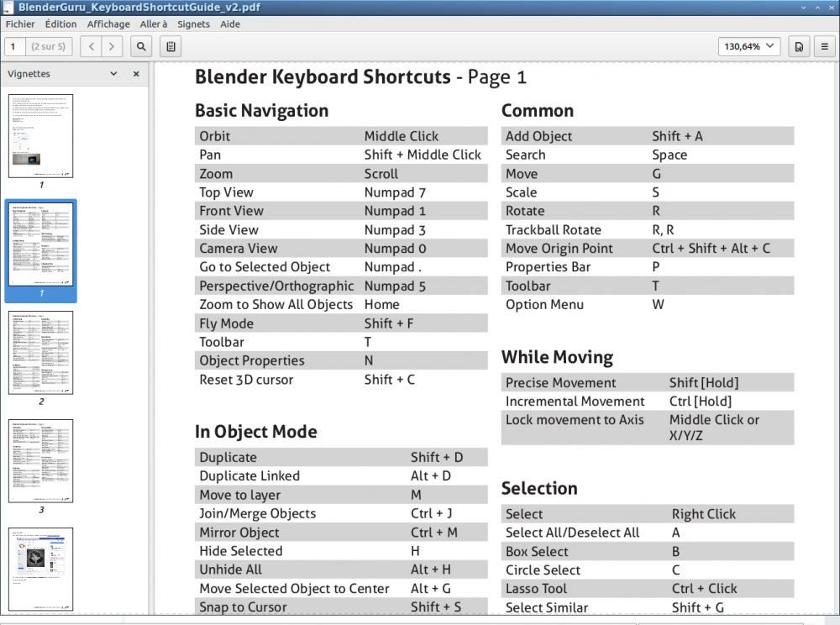840x625 pixels.
Task: Click 'Select All/Deselect All' row label
Action: pos(572,533)
